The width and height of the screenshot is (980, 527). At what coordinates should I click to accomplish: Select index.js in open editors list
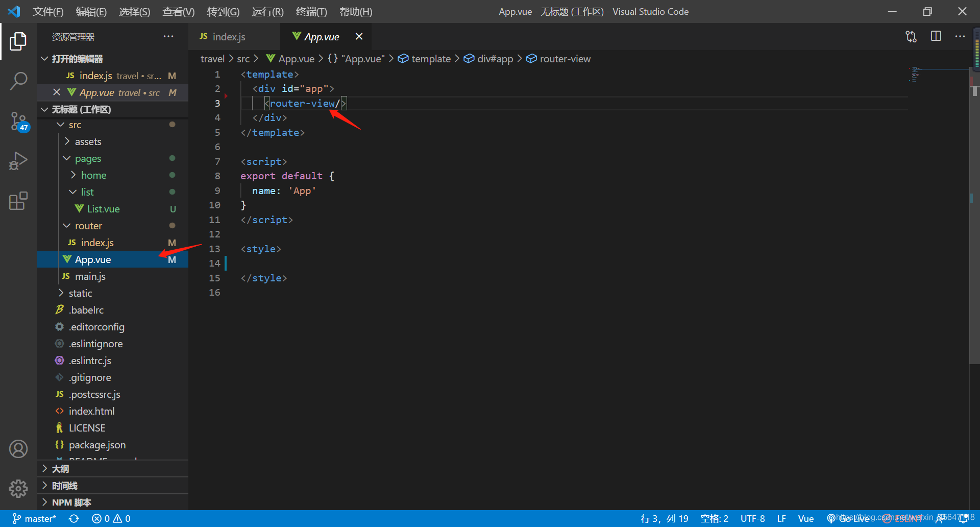(x=112, y=76)
